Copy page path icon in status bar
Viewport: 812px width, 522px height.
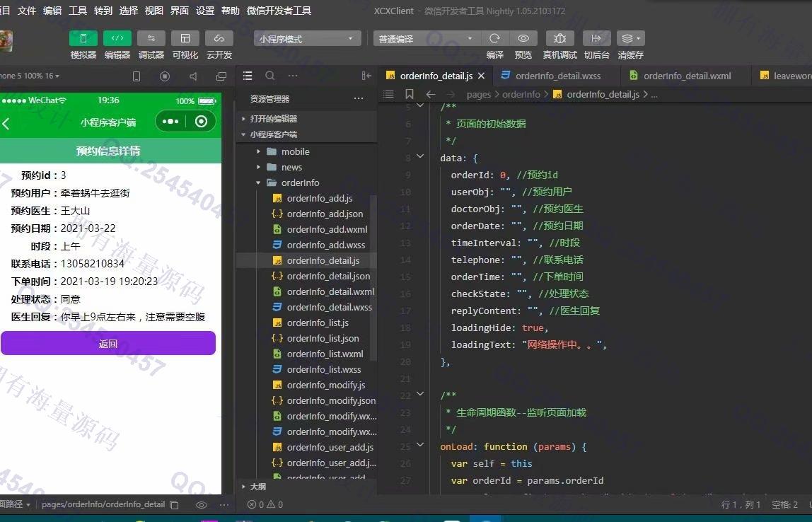[x=175, y=504]
